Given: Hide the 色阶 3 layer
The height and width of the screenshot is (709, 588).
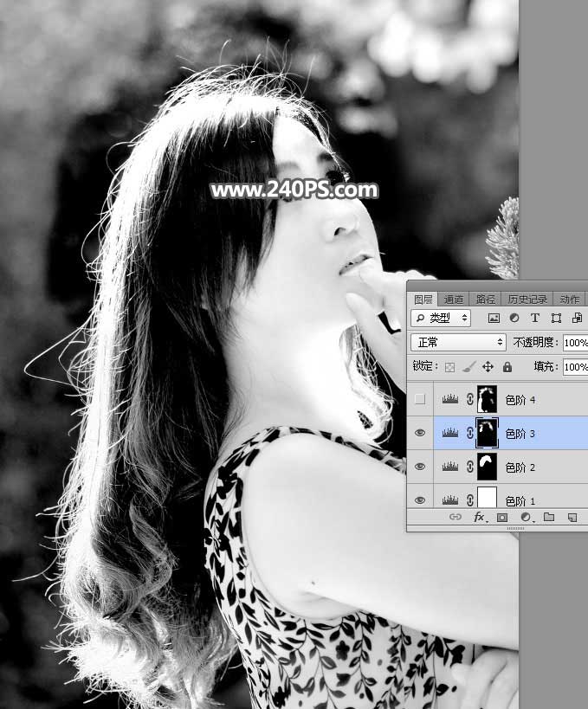Looking at the screenshot, I should pos(420,433).
